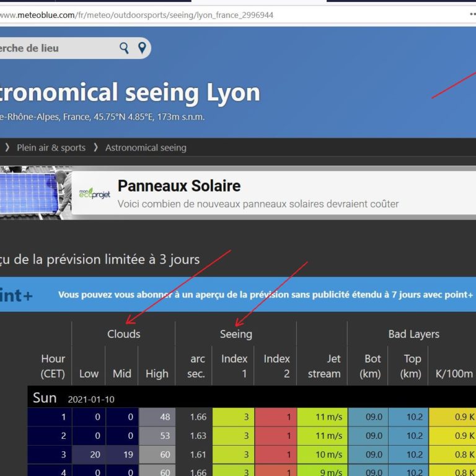Screen dimensions: 476x476
Task: Click the magnifier search icon
Action: pos(125,48)
